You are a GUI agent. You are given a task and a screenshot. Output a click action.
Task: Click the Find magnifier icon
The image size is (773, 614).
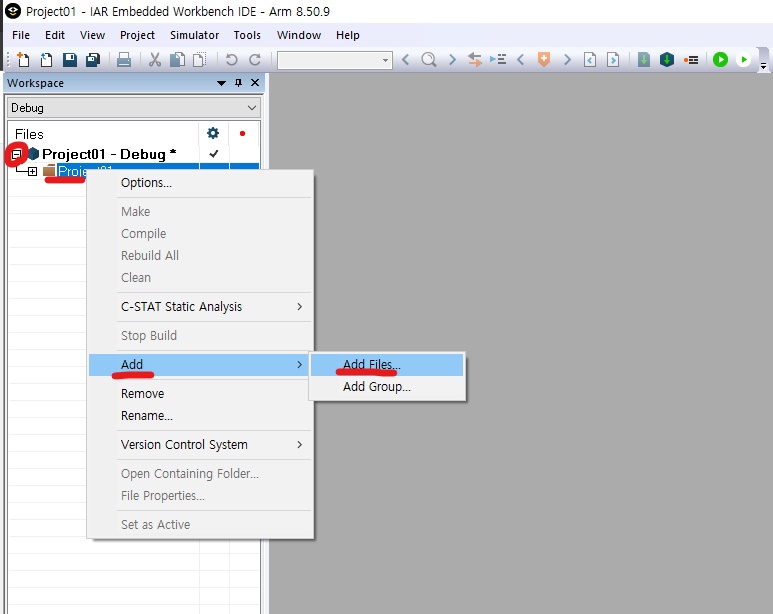click(x=429, y=60)
